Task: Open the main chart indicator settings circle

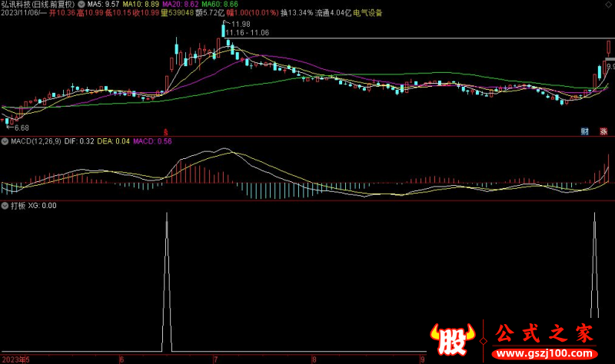Action: [81, 5]
